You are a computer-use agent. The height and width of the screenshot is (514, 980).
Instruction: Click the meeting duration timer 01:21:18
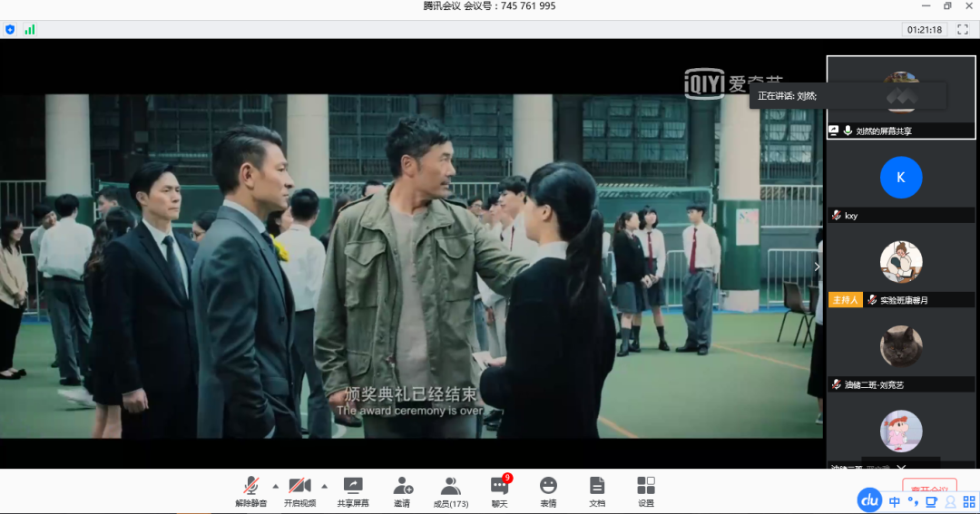click(925, 29)
